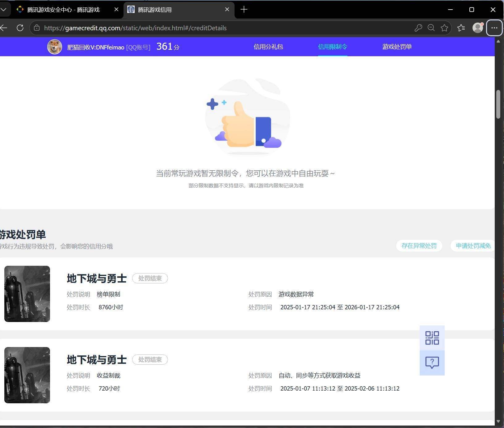Open a new tab with plus
This screenshot has height=428, width=504.
[244, 10]
